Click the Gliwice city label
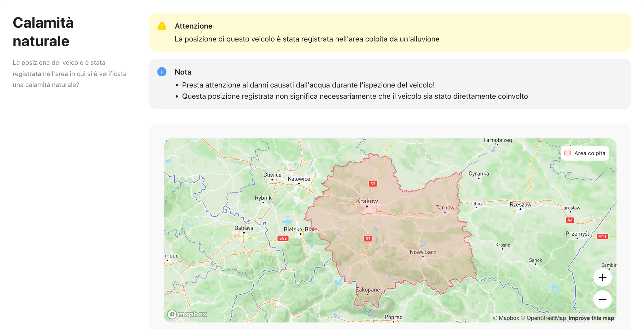644x329 pixels. point(272,175)
